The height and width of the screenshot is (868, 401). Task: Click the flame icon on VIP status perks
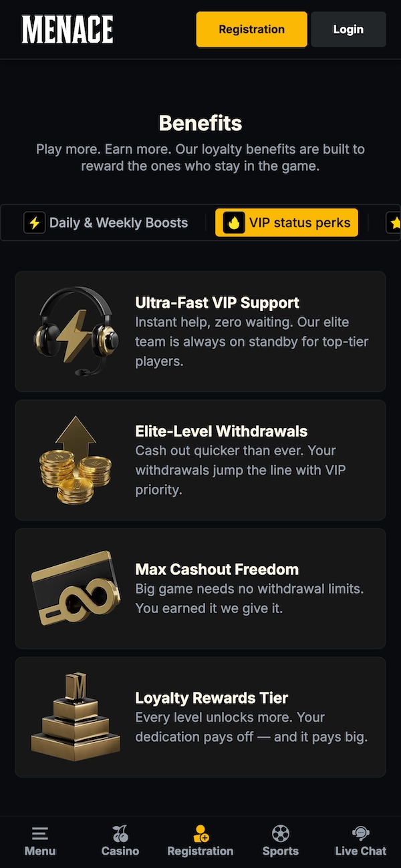233,222
